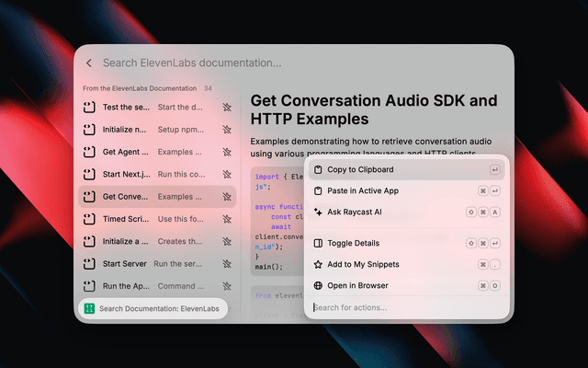Click the globe icon for Open in Browser
The height and width of the screenshot is (368, 588).
[x=318, y=286]
